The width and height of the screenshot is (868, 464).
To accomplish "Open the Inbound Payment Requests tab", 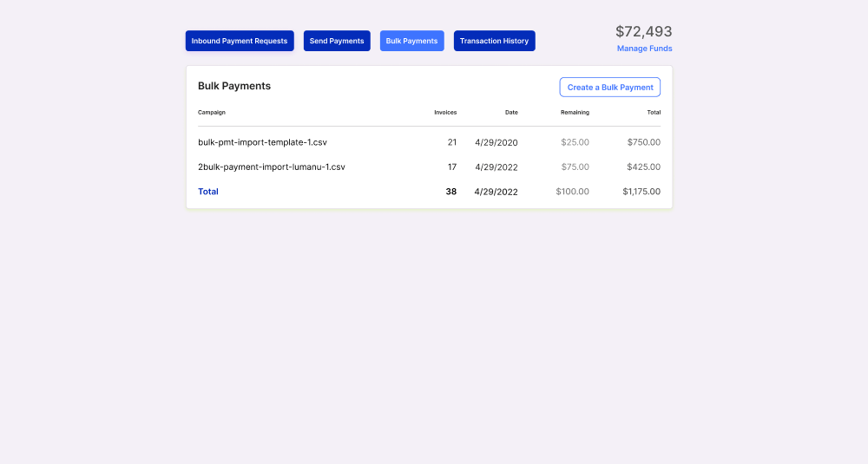I will coord(240,41).
